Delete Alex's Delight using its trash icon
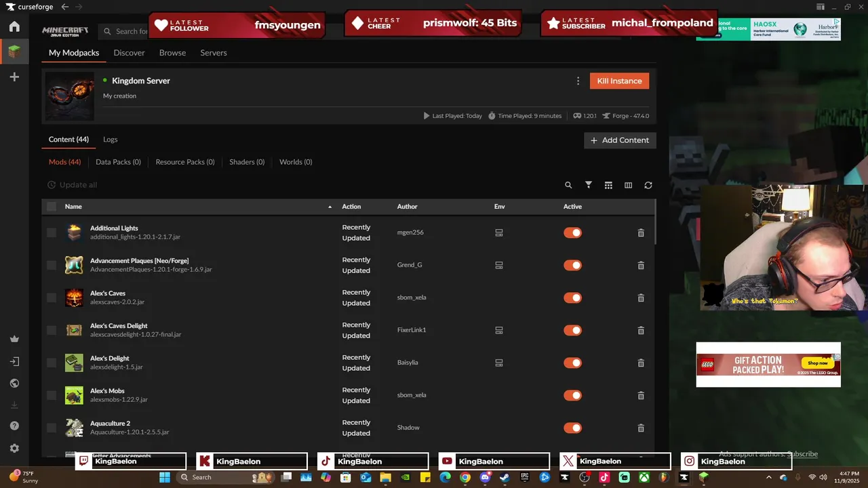The width and height of the screenshot is (868, 488). tap(641, 363)
